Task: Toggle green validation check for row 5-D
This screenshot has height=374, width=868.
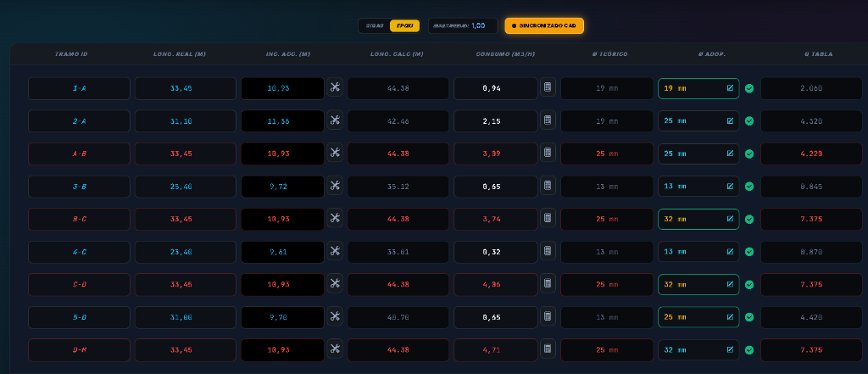Action: 749,317
